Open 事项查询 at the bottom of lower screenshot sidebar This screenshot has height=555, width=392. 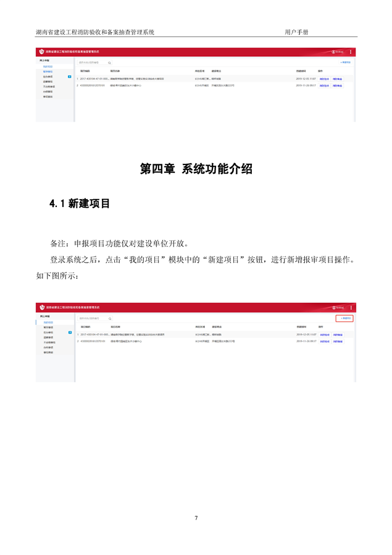(x=48, y=352)
